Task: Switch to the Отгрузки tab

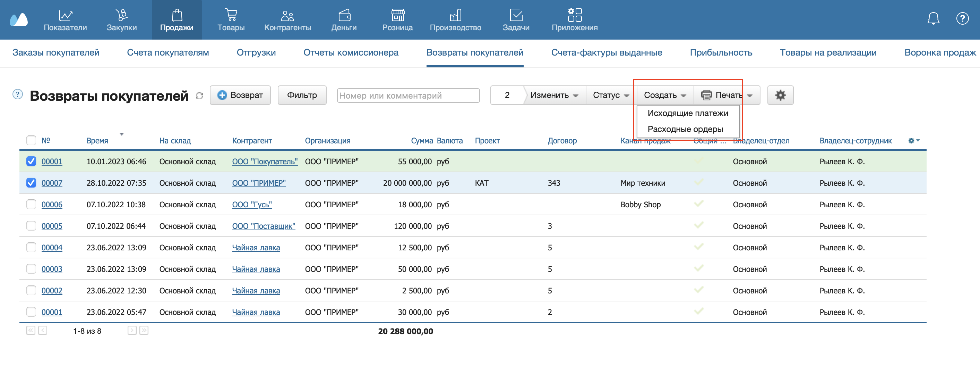Action: click(256, 52)
